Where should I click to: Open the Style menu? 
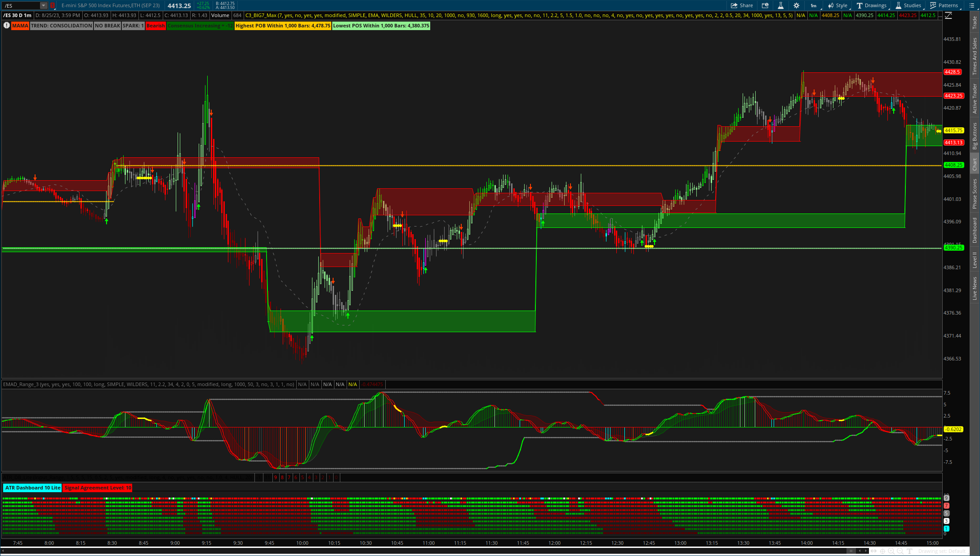click(x=837, y=5)
